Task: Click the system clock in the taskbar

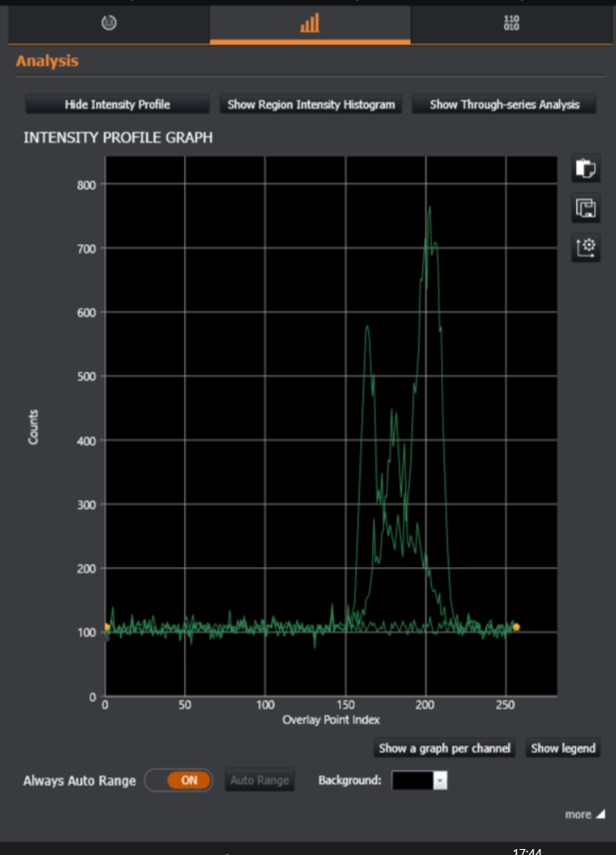Action: 527,850
